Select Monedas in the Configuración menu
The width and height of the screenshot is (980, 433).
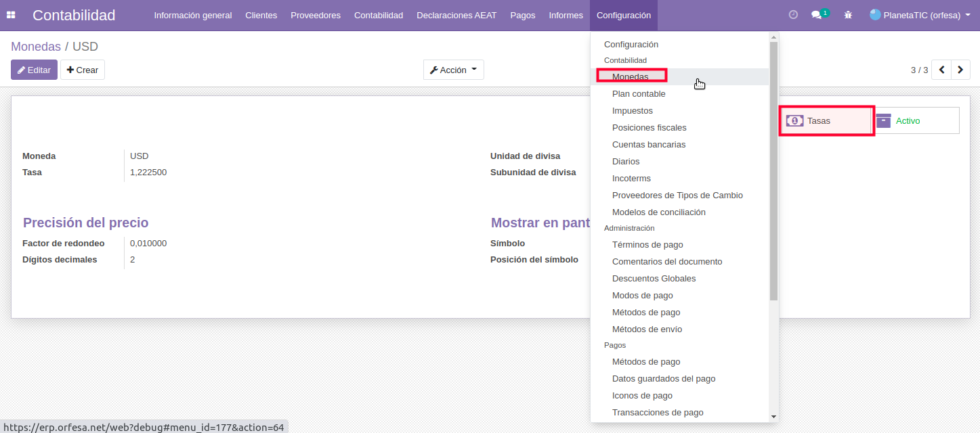[631, 76]
